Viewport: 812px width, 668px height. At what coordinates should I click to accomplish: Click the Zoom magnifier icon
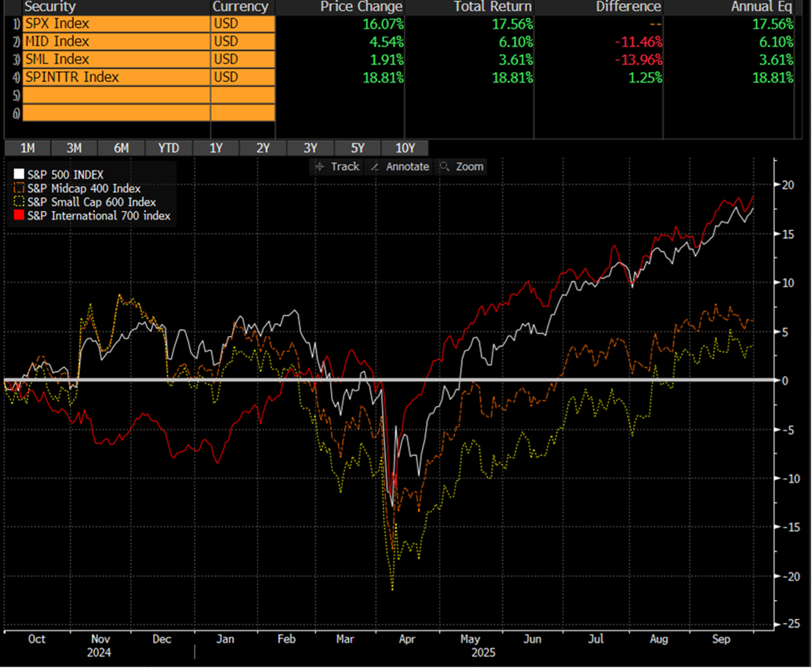(444, 167)
